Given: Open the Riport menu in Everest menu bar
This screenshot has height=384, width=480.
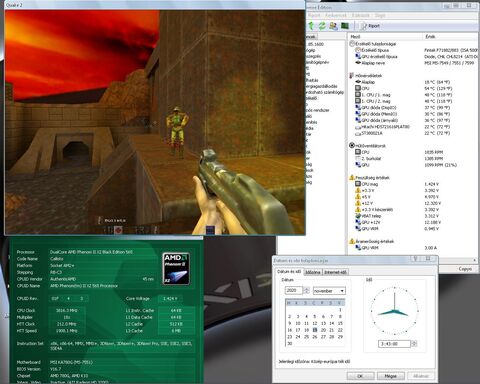Looking at the screenshot, I should [x=314, y=15].
